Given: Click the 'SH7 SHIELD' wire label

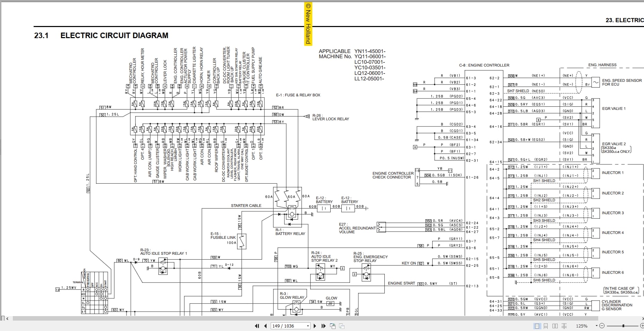Looking at the screenshot, I should 518,91.
